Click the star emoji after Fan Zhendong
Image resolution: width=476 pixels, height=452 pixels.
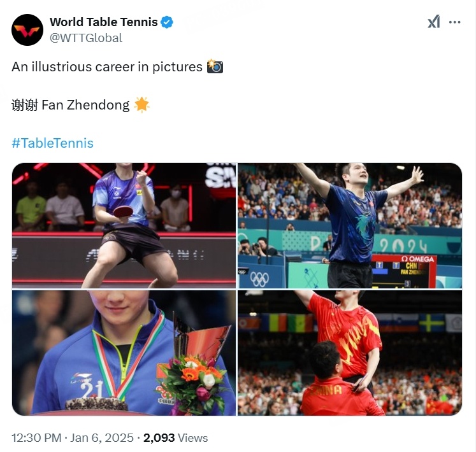pos(141,104)
